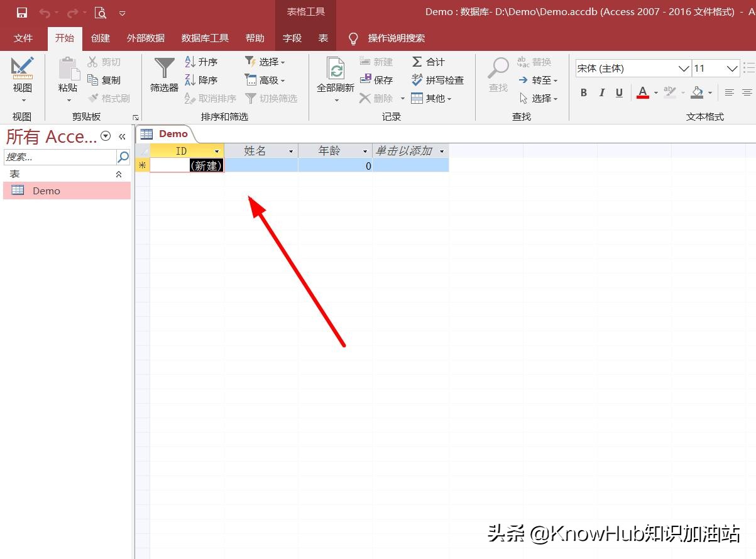Toggle underline formatting
The width and height of the screenshot is (756, 559).
click(x=619, y=93)
